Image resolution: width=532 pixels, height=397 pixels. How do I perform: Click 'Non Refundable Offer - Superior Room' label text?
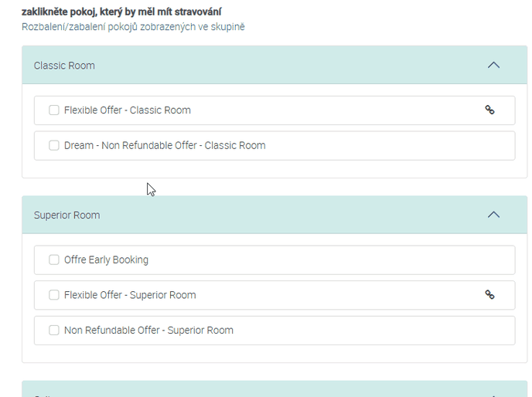148,330
